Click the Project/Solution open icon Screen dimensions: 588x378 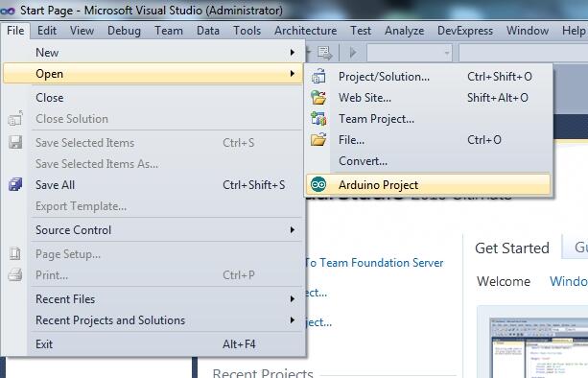point(318,76)
